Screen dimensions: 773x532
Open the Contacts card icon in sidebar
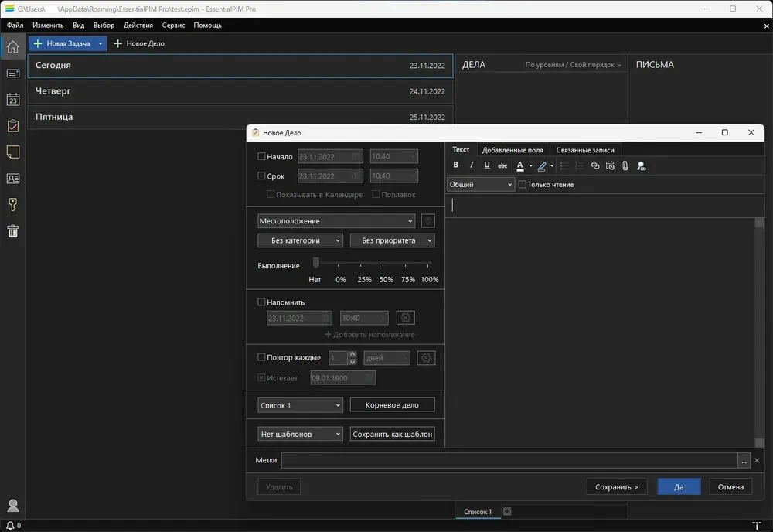pos(13,179)
